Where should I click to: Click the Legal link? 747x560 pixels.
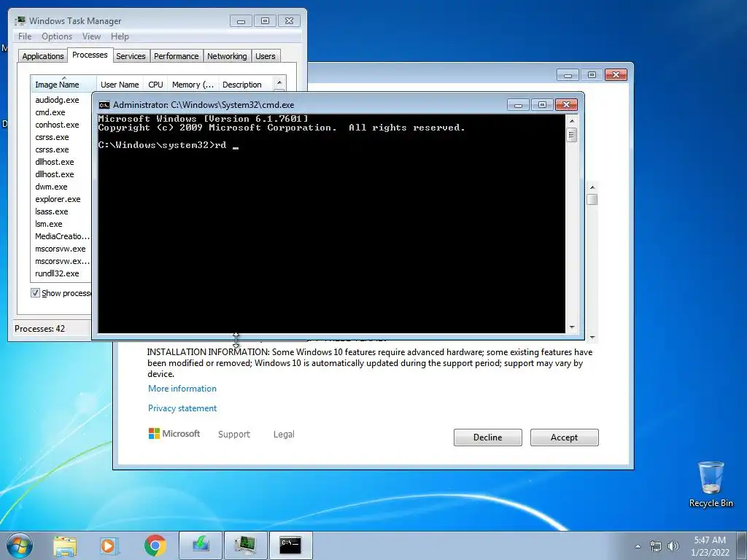coord(284,435)
